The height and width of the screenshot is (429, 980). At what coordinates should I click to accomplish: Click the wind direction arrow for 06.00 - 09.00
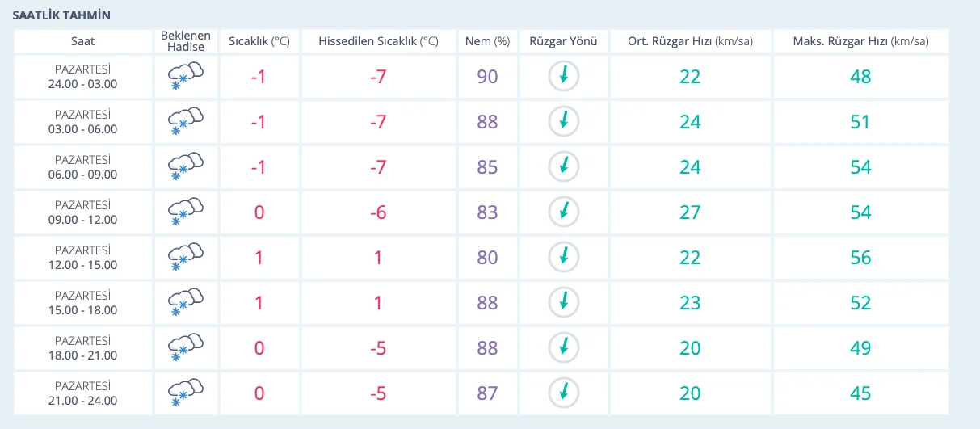pyautogui.click(x=564, y=167)
